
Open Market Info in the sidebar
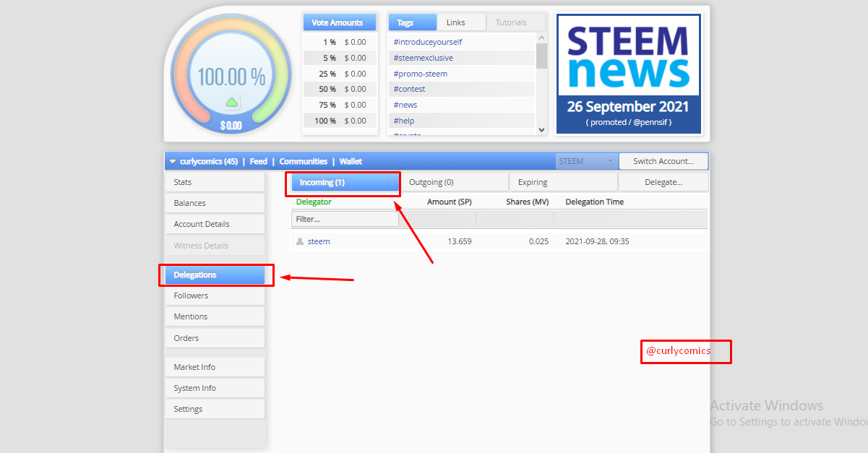pyautogui.click(x=215, y=367)
